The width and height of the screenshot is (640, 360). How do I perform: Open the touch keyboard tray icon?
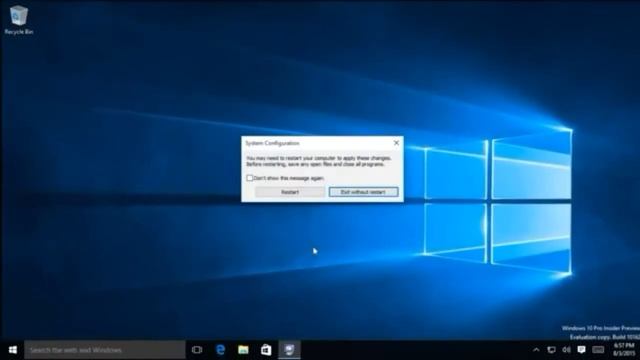click(598, 350)
